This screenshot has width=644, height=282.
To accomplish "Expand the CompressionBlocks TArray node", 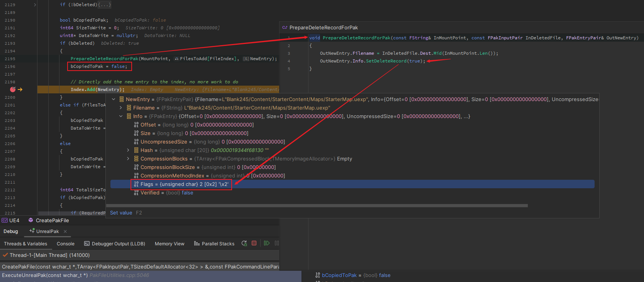I will [x=128, y=159].
